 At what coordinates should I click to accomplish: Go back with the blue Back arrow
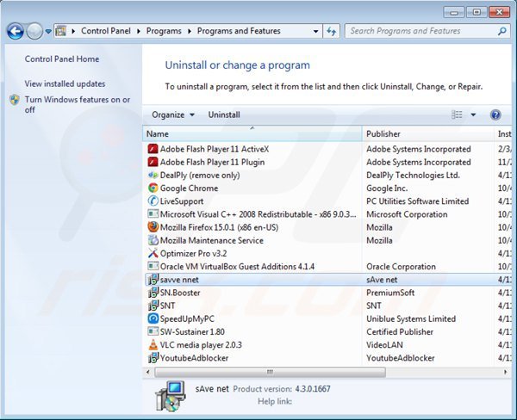pos(16,32)
